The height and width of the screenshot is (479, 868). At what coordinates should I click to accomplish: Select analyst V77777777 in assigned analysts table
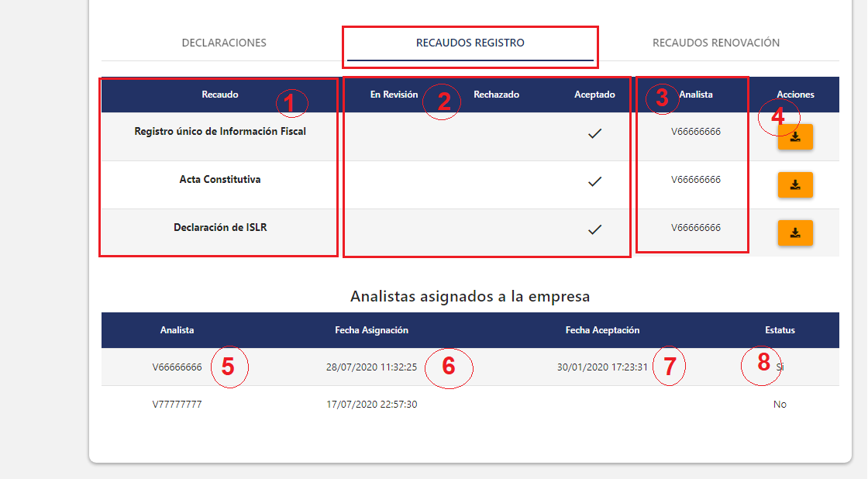click(x=177, y=405)
